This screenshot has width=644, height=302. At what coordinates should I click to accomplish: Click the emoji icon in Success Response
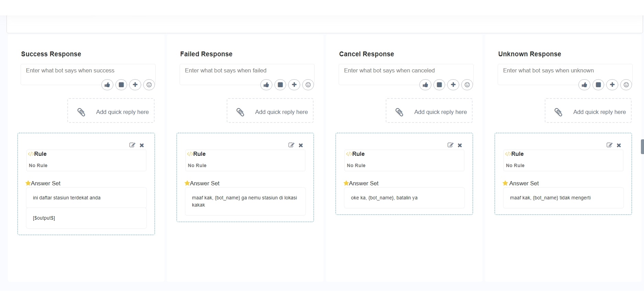(149, 85)
